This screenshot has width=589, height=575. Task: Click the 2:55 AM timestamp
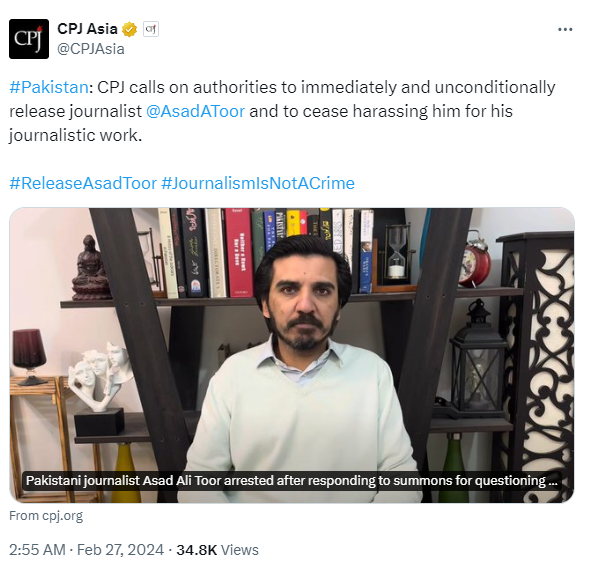pos(37,550)
